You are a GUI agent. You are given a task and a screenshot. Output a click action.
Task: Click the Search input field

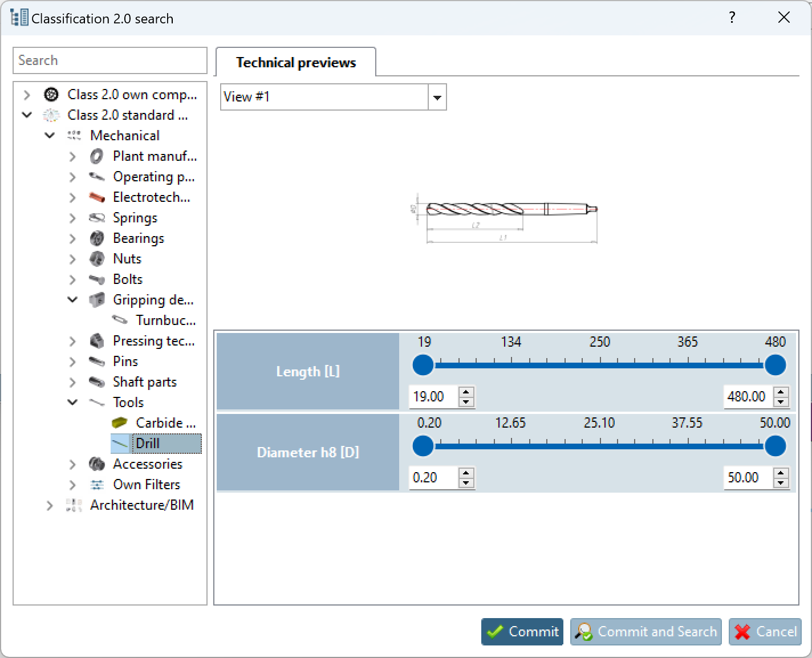[x=109, y=60]
